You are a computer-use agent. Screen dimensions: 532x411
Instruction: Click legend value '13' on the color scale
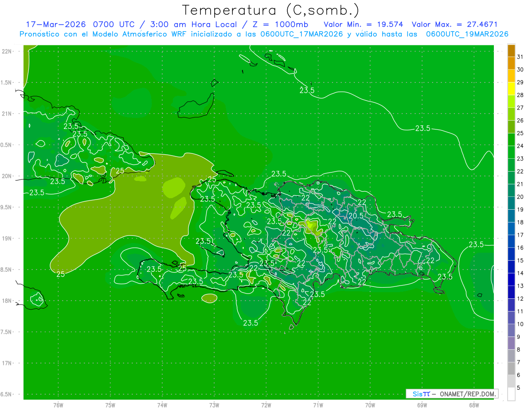point(520,286)
